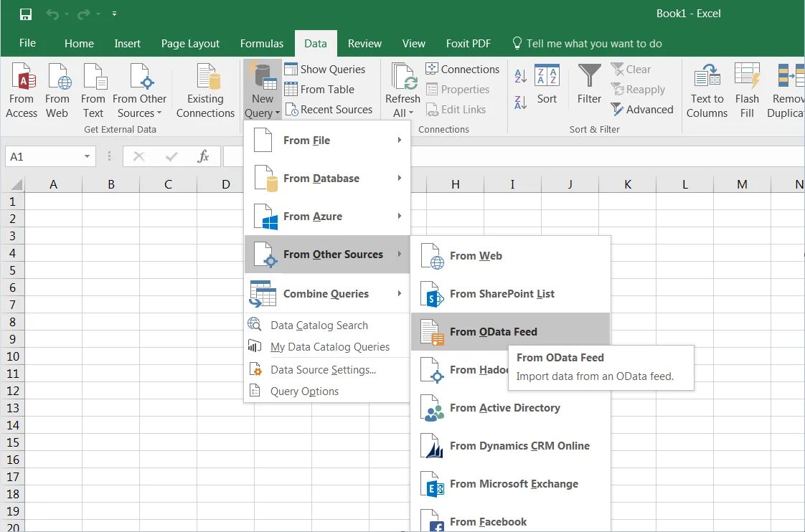Open the Page Layout tab
This screenshot has width=805, height=532.
[x=190, y=44]
